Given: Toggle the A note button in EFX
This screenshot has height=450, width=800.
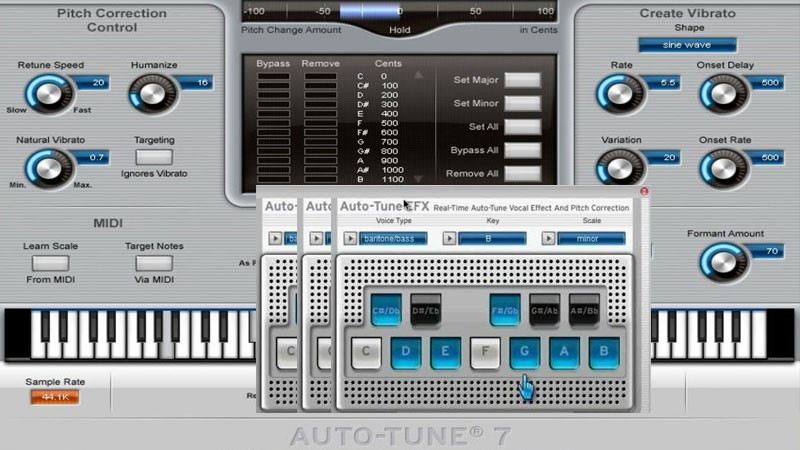Looking at the screenshot, I should 564,353.
